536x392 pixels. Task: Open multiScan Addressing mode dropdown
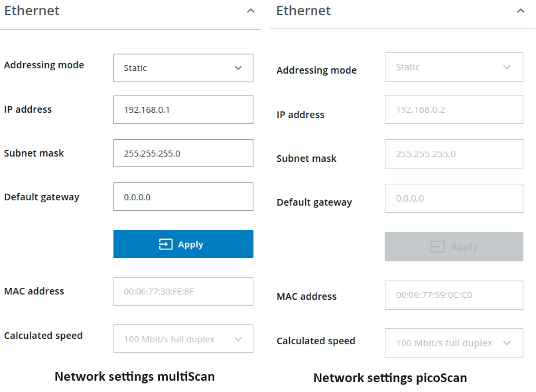coord(183,68)
